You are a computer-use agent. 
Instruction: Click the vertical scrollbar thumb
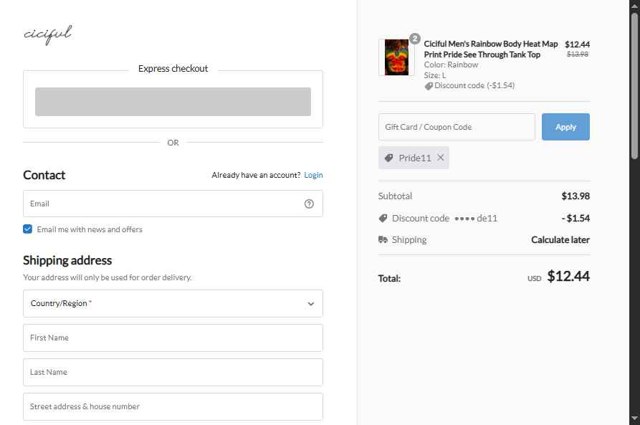634,86
